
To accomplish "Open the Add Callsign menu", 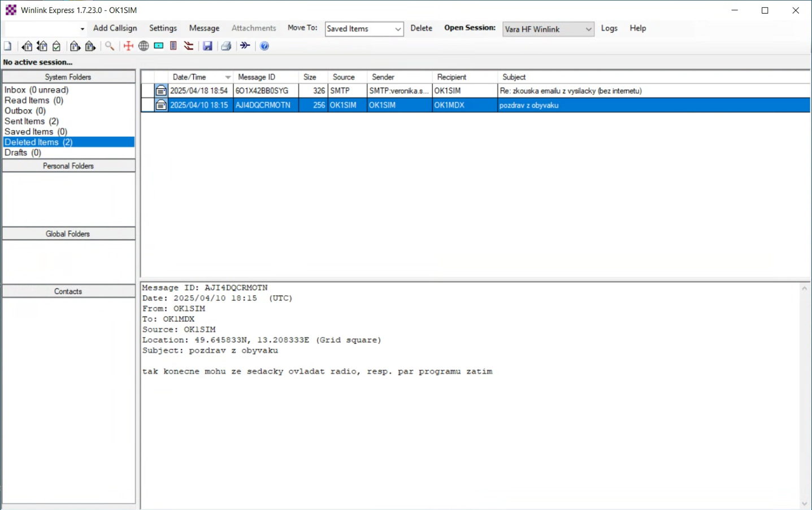I will (115, 28).
